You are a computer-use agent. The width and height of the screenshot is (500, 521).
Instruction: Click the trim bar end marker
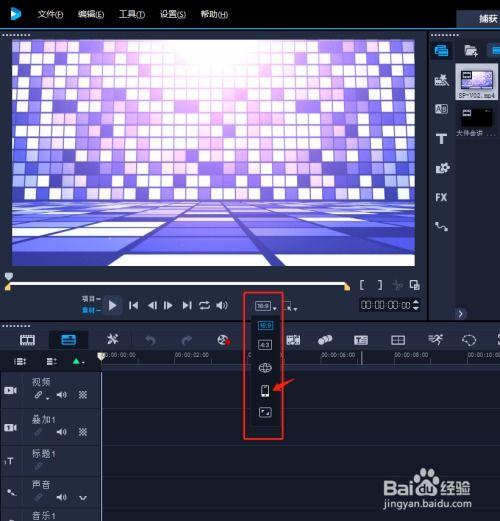[347, 287]
